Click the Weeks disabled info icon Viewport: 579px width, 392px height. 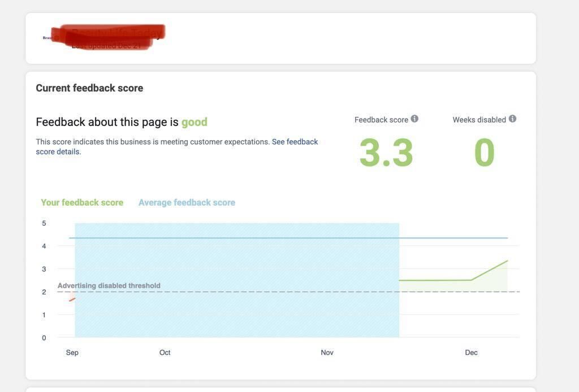click(512, 119)
